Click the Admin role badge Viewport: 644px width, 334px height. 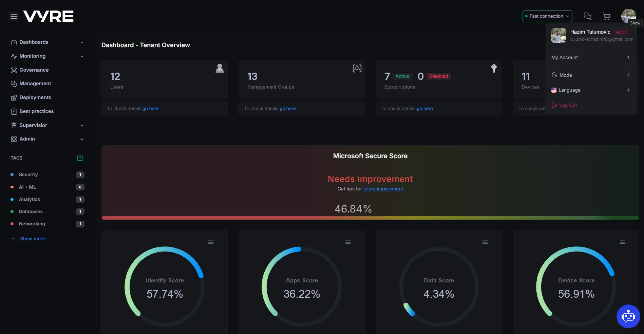(621, 32)
